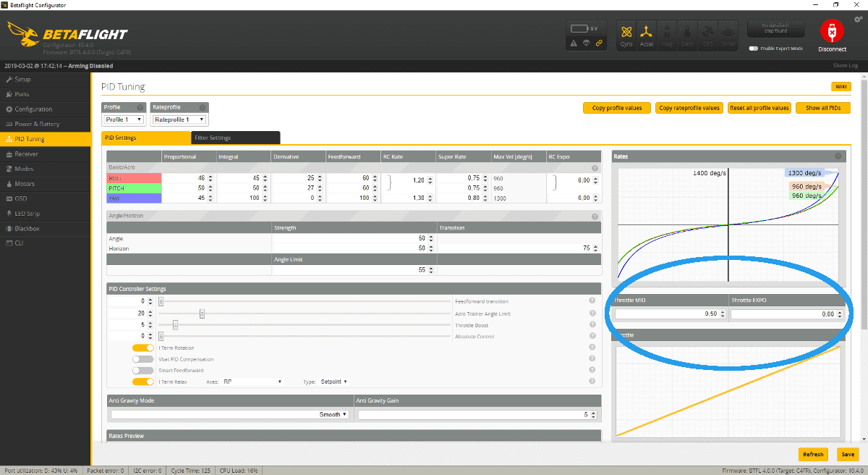The image size is (868, 475).
Task: Open settings via top-right gear icon
Action: [x=858, y=19]
